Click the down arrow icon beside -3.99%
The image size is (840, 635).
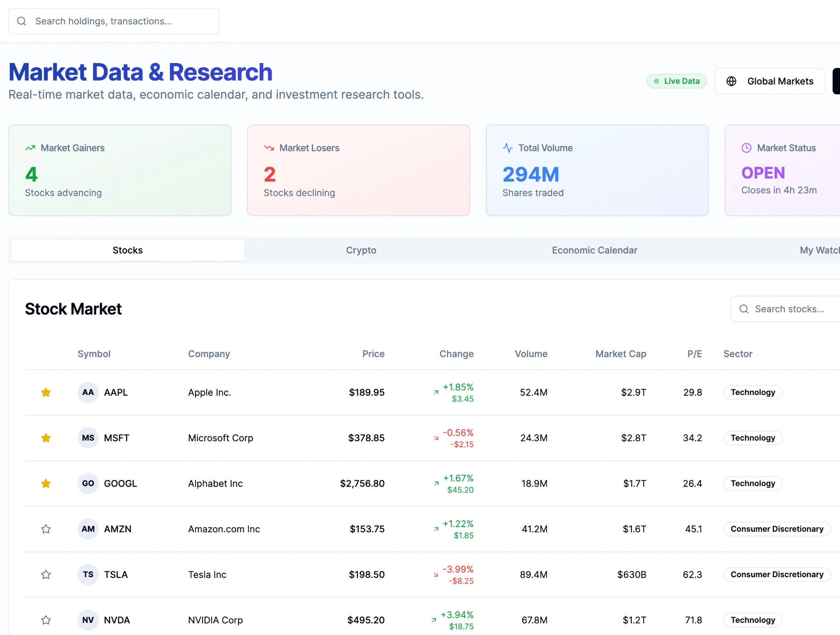tap(436, 575)
